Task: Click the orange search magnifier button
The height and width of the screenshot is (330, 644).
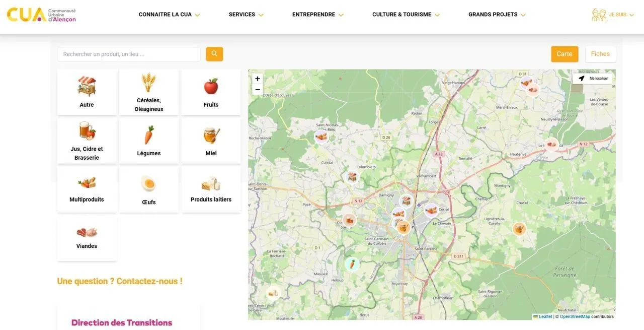Action: coord(214,54)
